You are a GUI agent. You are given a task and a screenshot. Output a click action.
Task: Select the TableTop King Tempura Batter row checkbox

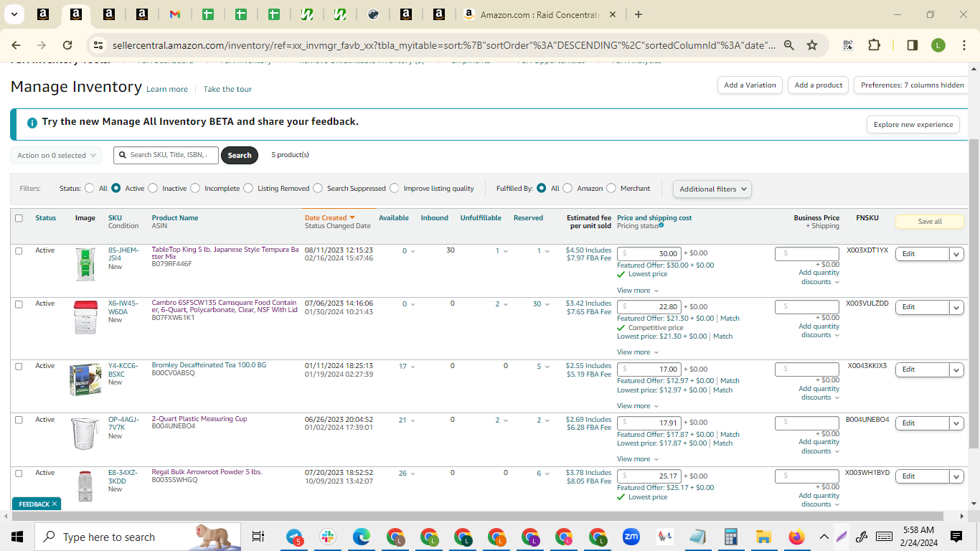pyautogui.click(x=19, y=251)
